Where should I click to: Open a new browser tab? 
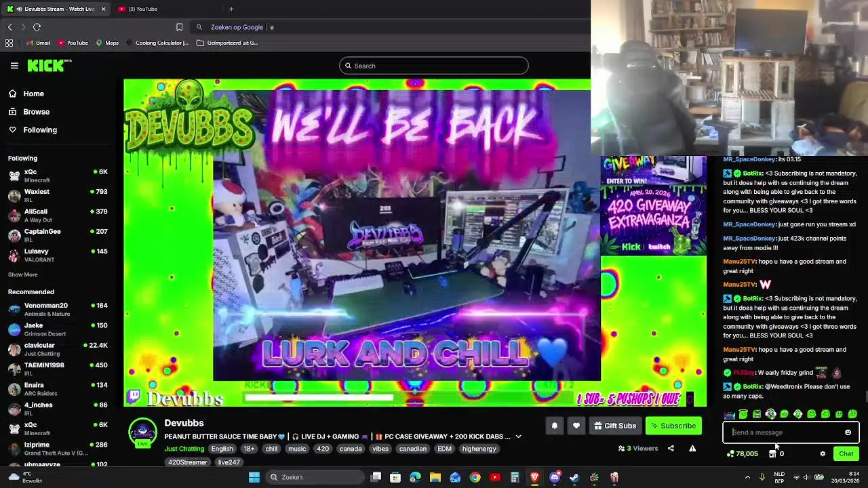click(231, 9)
